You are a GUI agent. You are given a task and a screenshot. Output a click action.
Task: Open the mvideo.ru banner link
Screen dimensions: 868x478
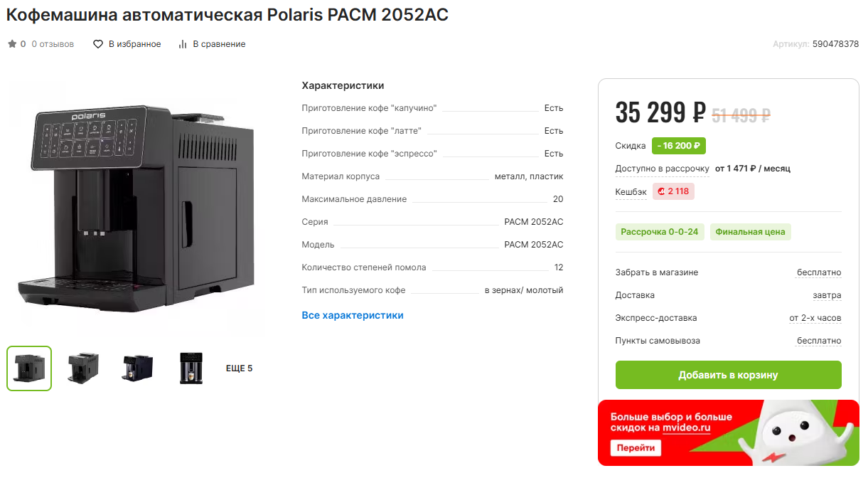687,427
